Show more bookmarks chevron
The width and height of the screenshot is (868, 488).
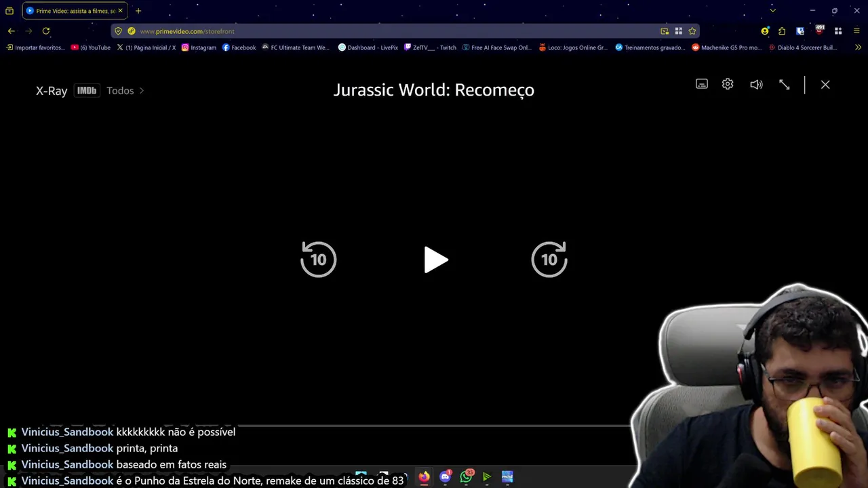click(x=858, y=47)
